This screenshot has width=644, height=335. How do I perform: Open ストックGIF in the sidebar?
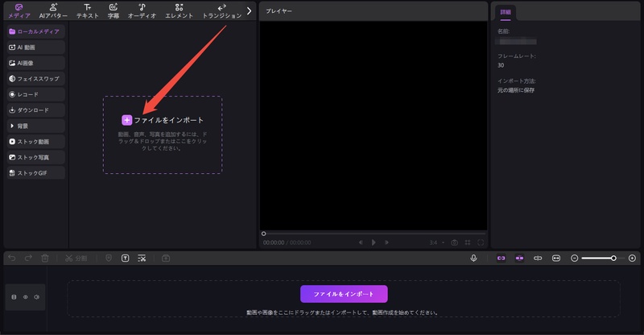[x=36, y=173]
